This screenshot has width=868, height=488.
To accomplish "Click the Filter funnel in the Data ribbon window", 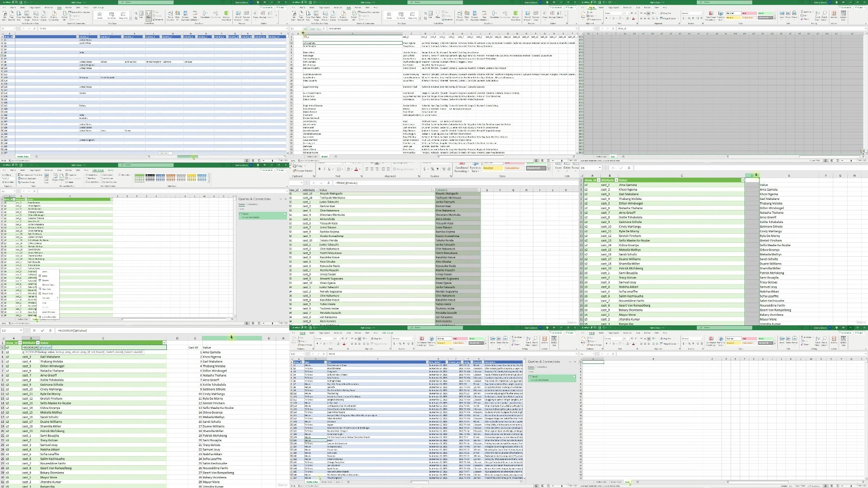I will [149, 15].
